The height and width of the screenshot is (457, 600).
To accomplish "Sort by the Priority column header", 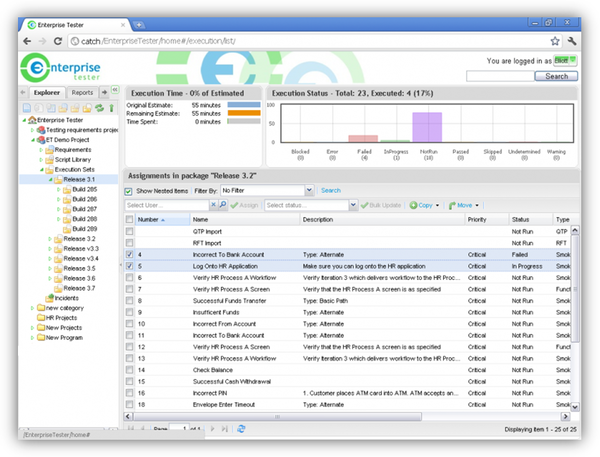I will 487,219.
